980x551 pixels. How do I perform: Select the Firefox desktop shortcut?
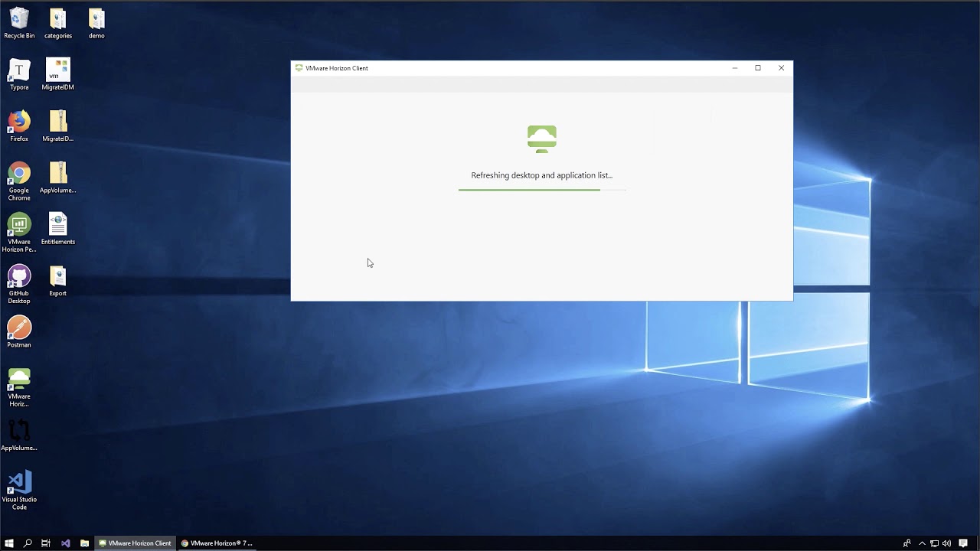pos(19,126)
